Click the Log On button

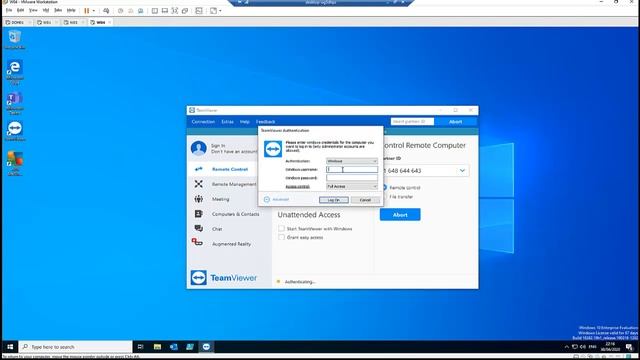click(x=333, y=200)
